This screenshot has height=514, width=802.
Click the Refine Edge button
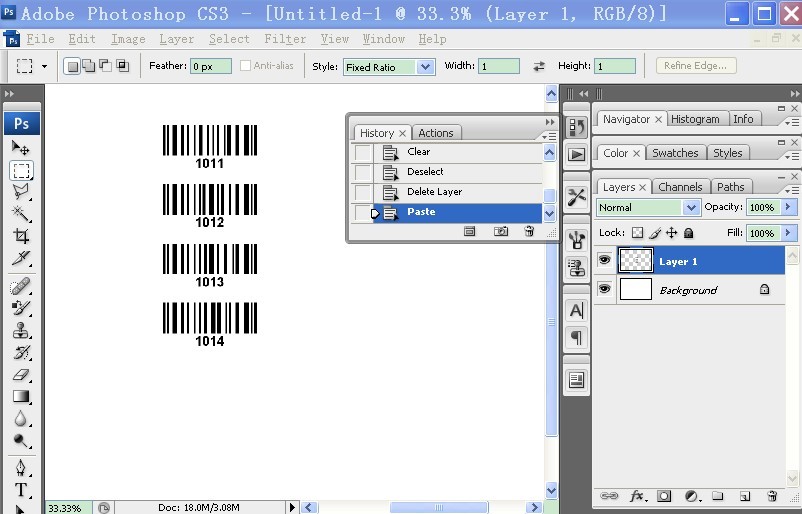(x=697, y=66)
